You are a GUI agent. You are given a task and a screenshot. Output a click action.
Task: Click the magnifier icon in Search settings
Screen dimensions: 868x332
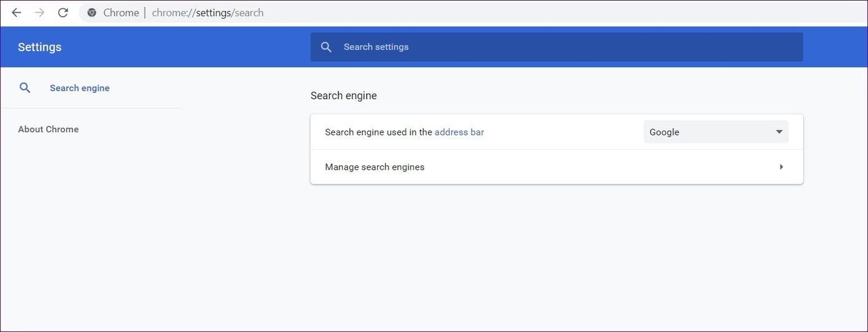(x=326, y=47)
